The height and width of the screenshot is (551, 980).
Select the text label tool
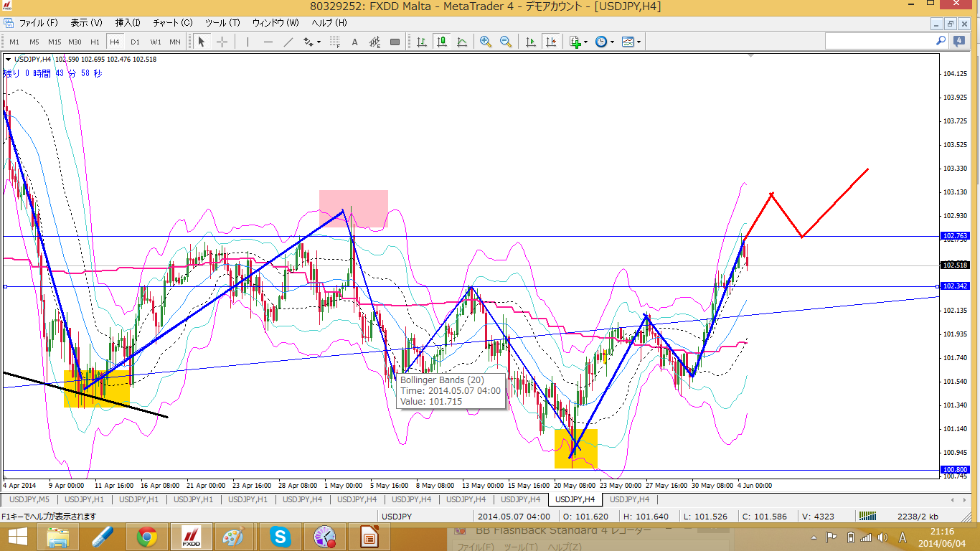[x=354, y=42]
